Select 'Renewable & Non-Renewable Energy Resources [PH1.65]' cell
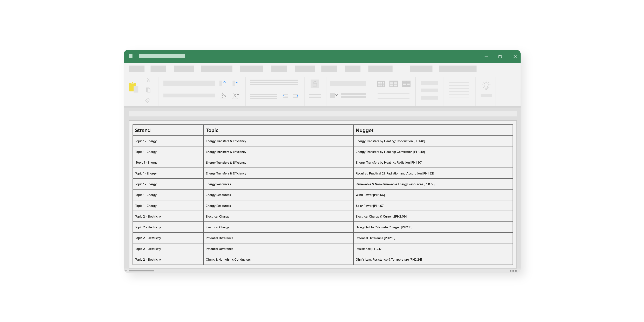Viewport: 644px width, 322px height. pos(433,184)
